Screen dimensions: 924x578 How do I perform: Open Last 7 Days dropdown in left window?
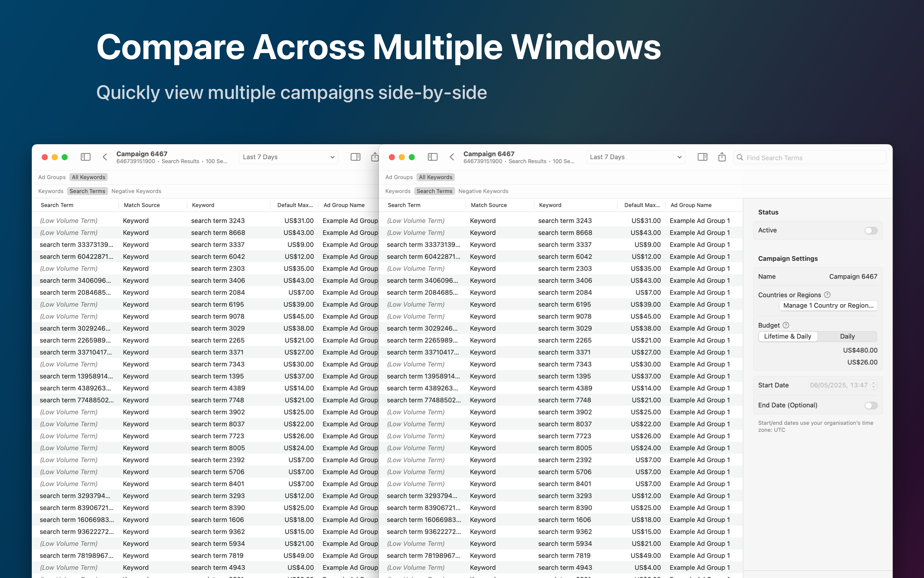click(x=289, y=157)
